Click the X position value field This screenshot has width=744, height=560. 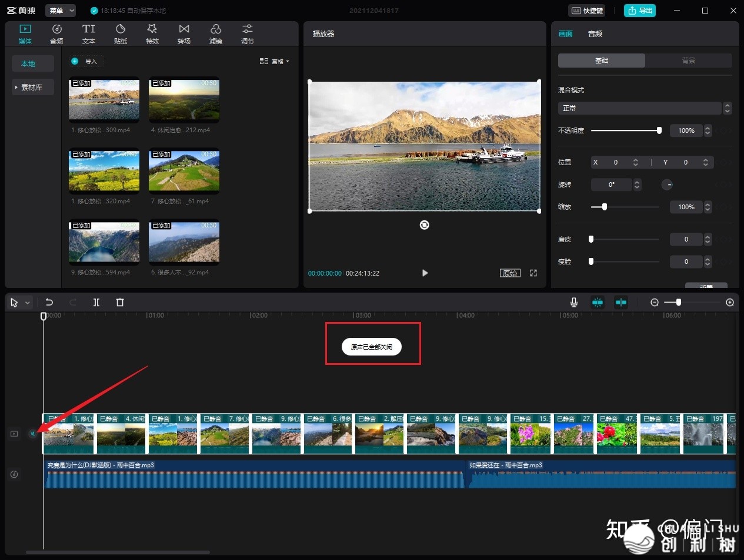click(615, 162)
